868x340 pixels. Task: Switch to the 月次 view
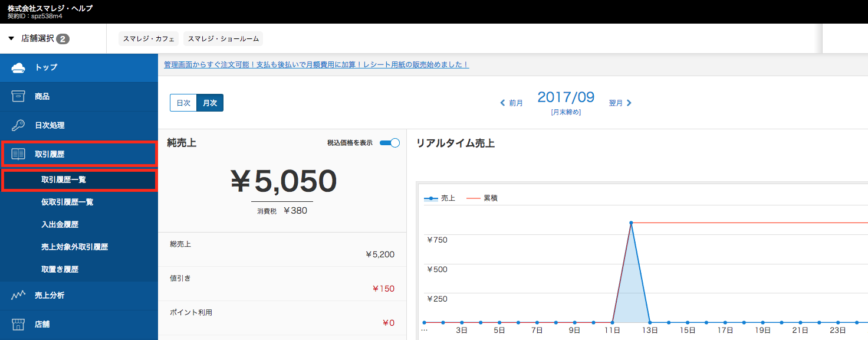(210, 103)
